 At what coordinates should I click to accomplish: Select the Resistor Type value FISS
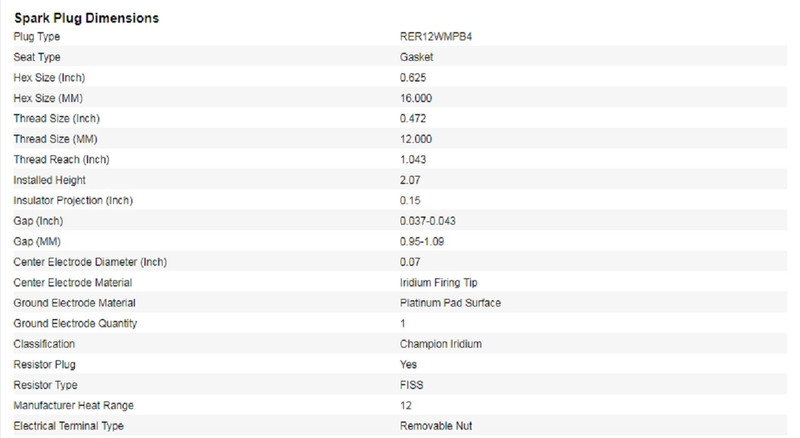pos(411,385)
